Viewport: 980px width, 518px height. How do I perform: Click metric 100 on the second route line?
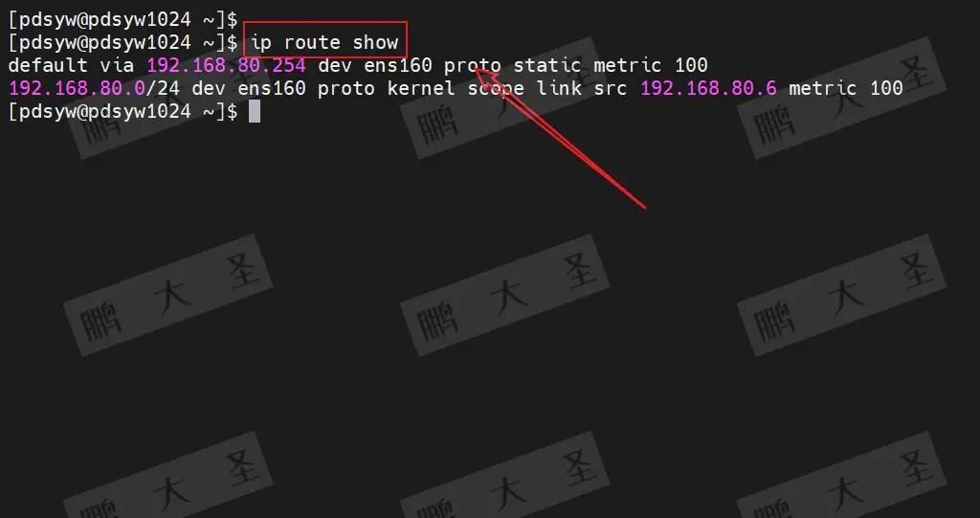pyautogui.click(x=846, y=88)
